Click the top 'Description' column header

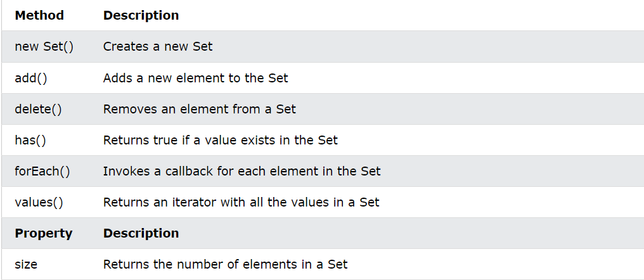(141, 15)
